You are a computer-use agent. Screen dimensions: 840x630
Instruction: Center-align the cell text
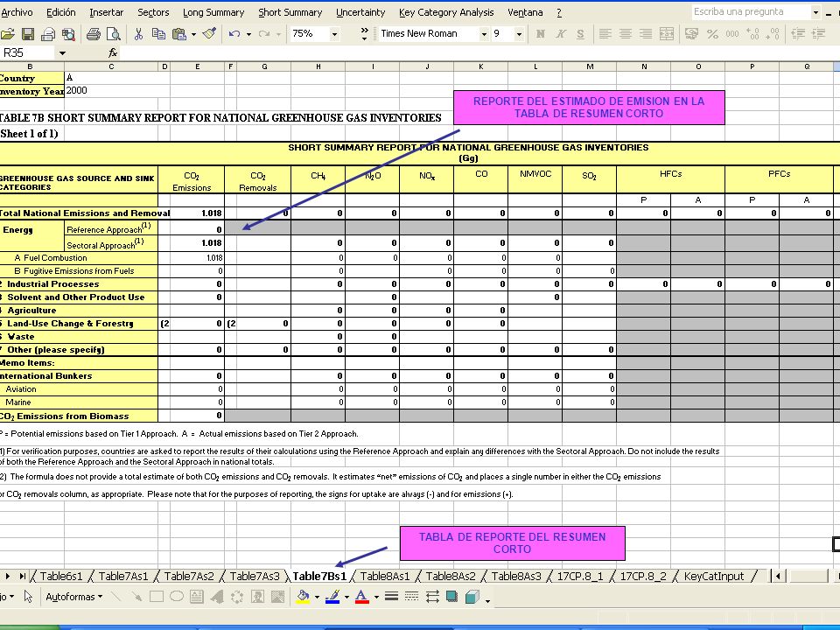pyautogui.click(x=625, y=34)
